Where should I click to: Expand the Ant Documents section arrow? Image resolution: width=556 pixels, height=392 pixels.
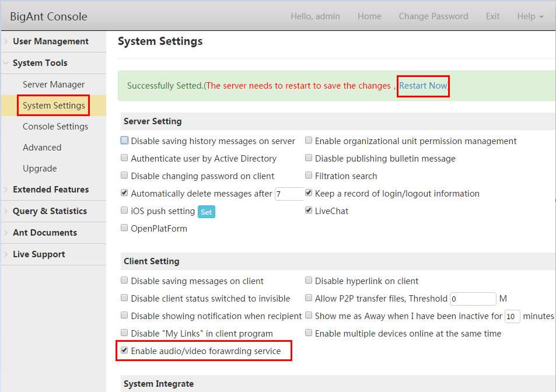(6, 233)
